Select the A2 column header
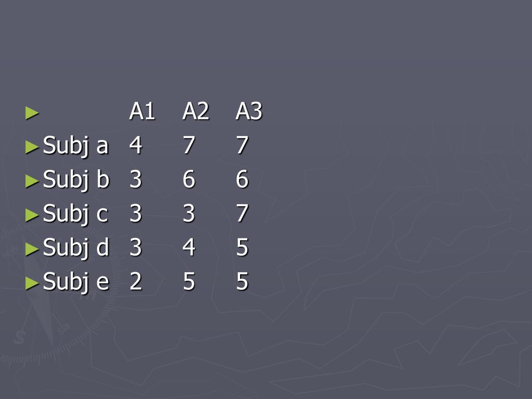Image resolution: width=532 pixels, height=399 pixels. point(196,112)
